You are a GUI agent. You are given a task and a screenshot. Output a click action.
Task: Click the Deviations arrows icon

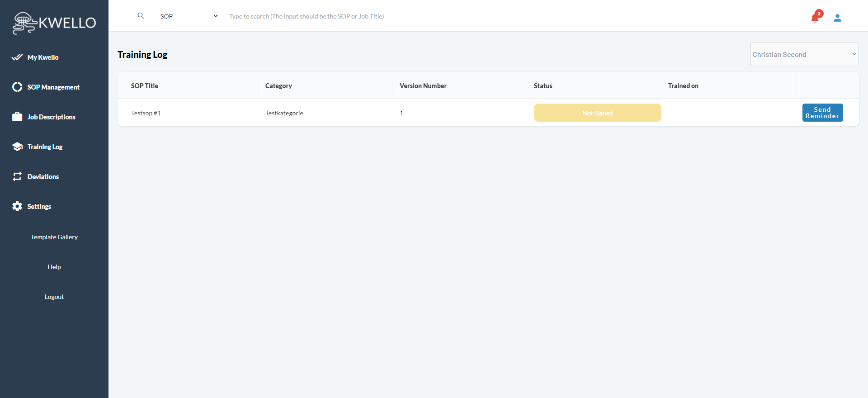point(17,176)
